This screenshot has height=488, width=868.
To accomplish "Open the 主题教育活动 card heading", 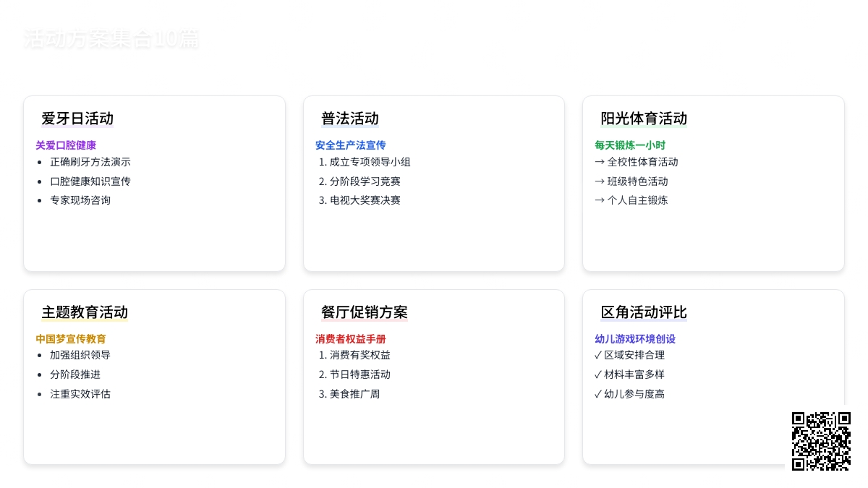I will tap(85, 312).
